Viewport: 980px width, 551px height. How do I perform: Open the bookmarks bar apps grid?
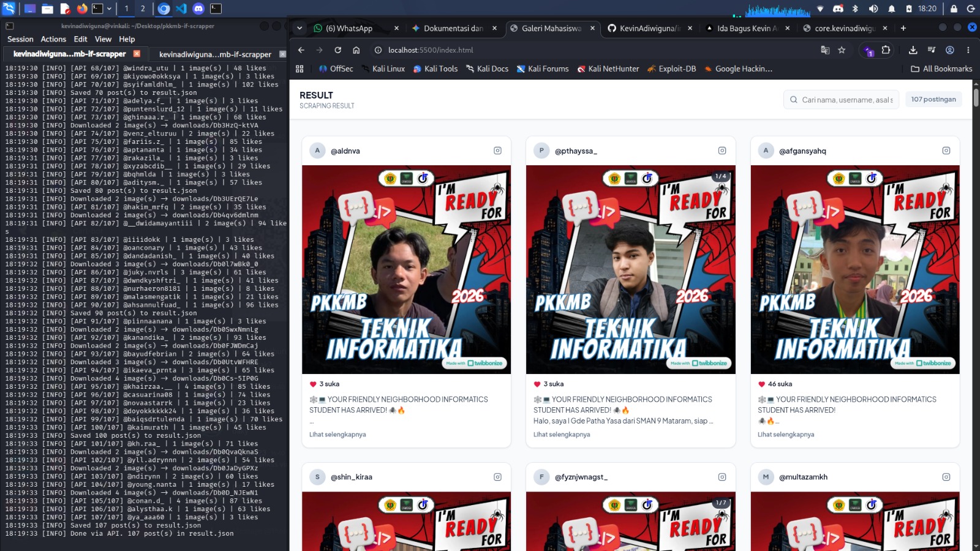[x=300, y=69]
